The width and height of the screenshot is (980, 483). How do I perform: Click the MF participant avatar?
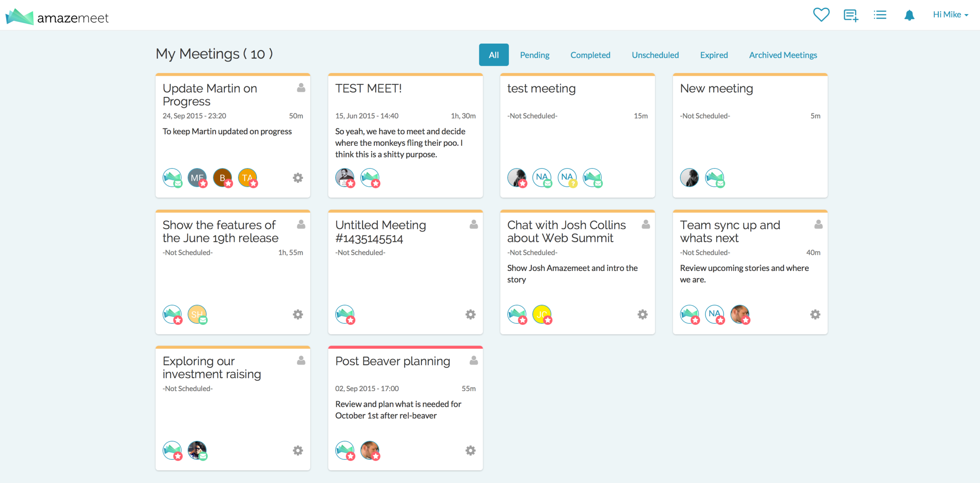click(x=197, y=178)
